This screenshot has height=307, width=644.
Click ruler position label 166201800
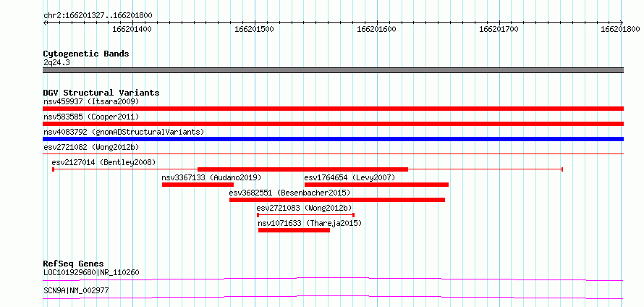pos(621,29)
